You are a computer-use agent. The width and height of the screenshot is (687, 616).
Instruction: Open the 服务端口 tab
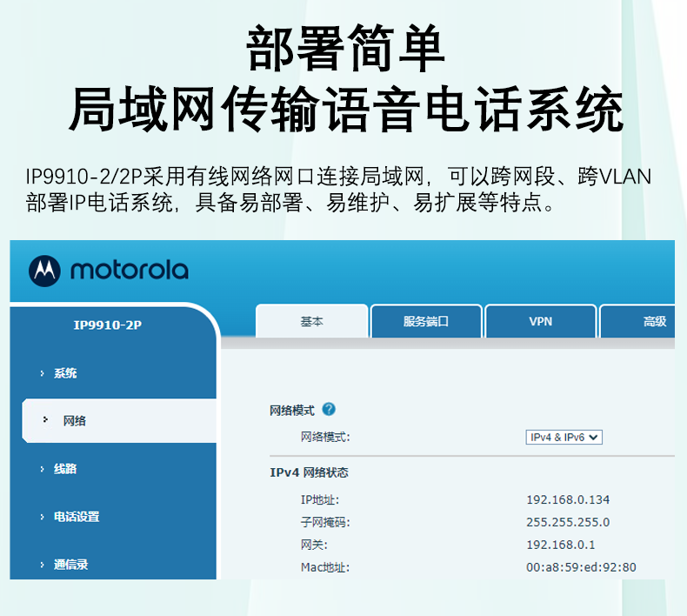coord(426,322)
